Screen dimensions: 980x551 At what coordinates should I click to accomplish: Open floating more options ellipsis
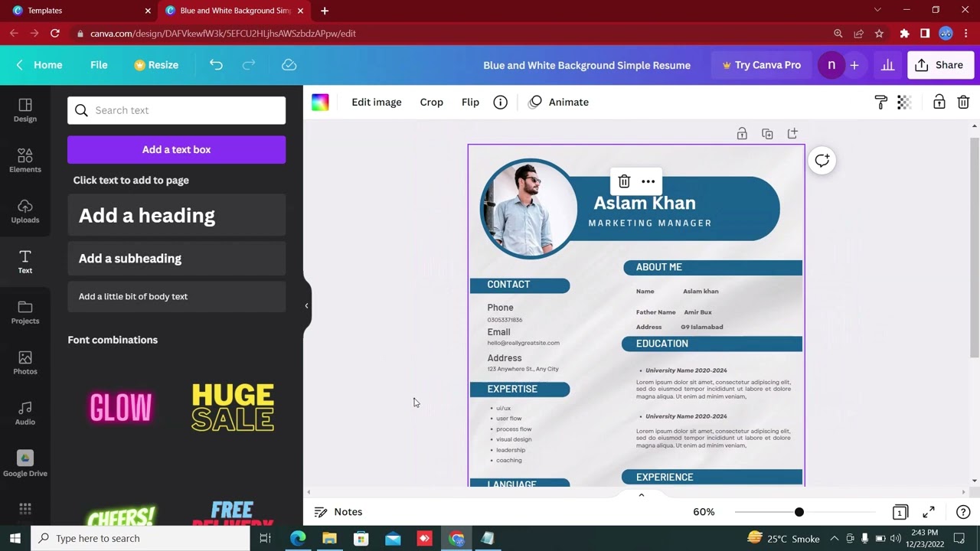point(648,181)
